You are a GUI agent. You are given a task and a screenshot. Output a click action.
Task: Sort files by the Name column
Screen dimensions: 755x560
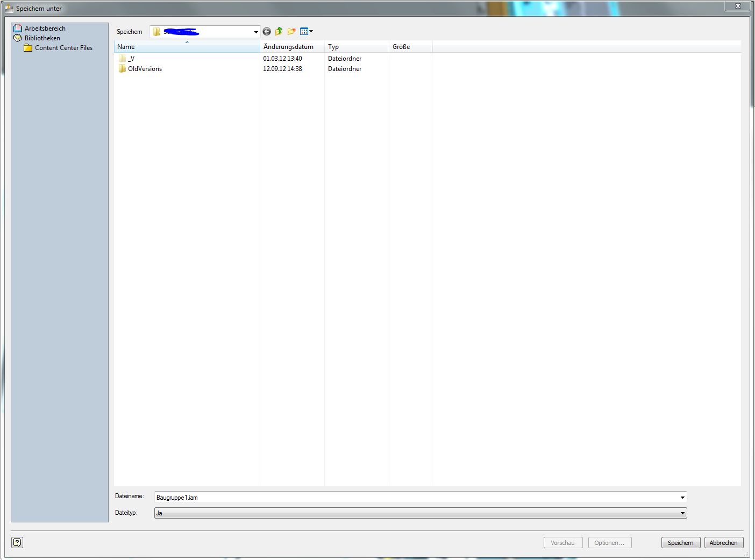coord(187,47)
